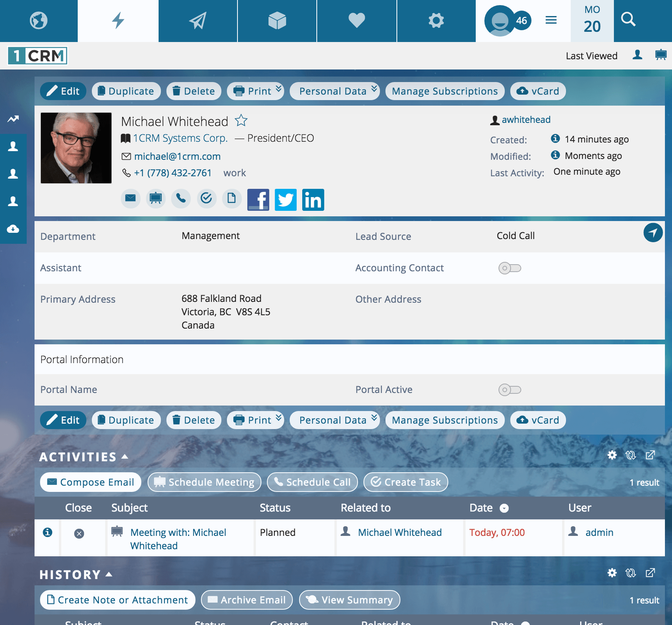This screenshot has width=672, height=625.
Task: Open the globe module tab
Action: coord(38,21)
